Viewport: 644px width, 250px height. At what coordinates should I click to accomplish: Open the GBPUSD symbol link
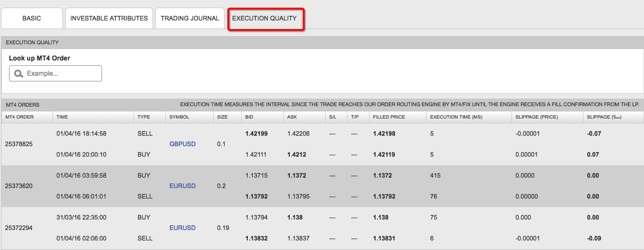(183, 144)
